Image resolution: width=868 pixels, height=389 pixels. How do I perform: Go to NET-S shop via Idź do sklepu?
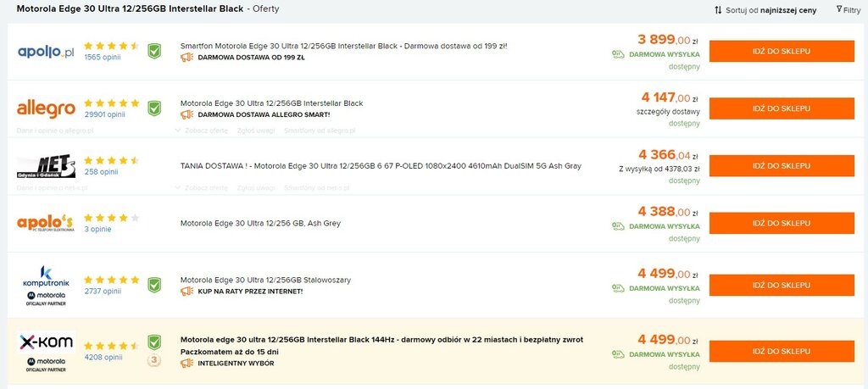tap(782, 166)
